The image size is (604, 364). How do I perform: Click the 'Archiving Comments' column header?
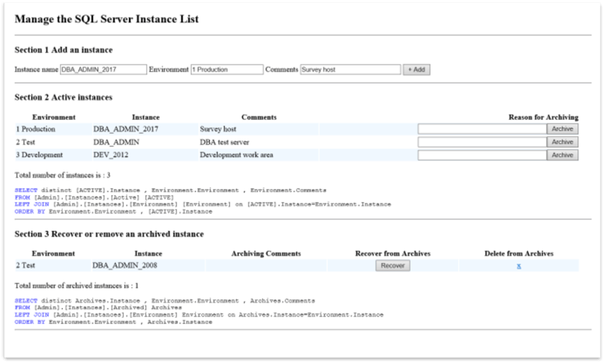[266, 253]
